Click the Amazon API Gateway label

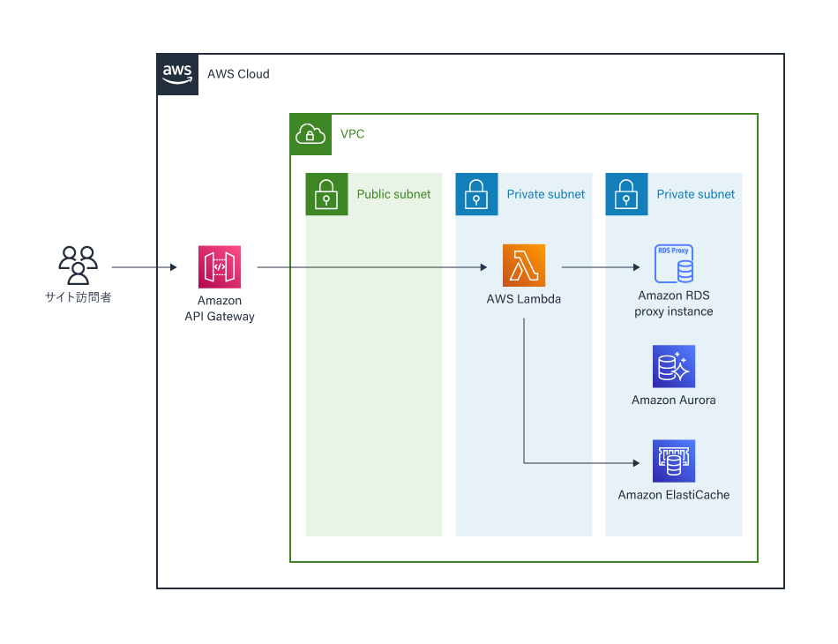click(x=220, y=309)
